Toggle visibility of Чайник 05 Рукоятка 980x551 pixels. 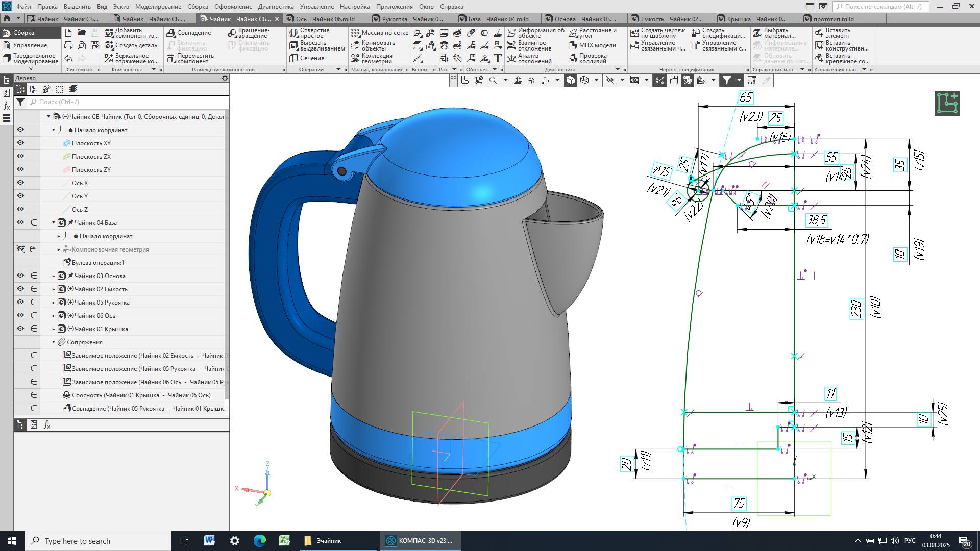(x=20, y=303)
